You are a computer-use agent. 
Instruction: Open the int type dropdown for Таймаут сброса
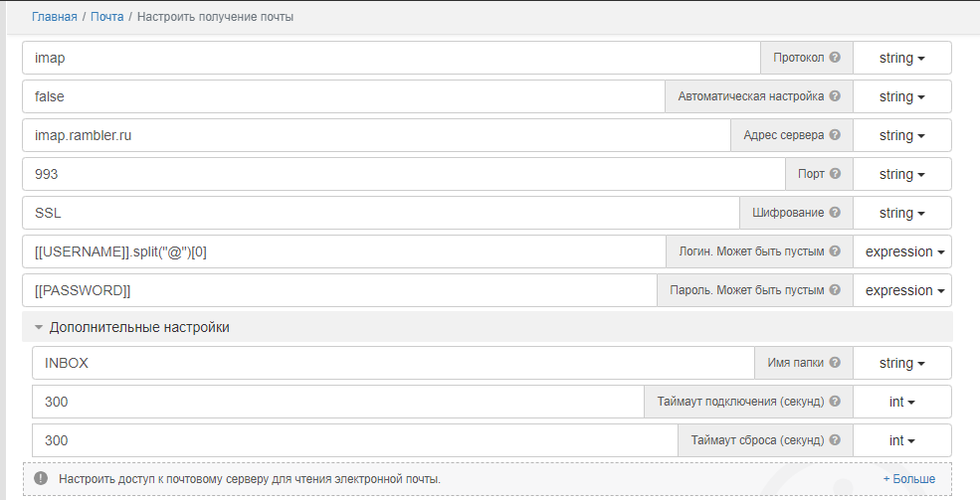901,440
